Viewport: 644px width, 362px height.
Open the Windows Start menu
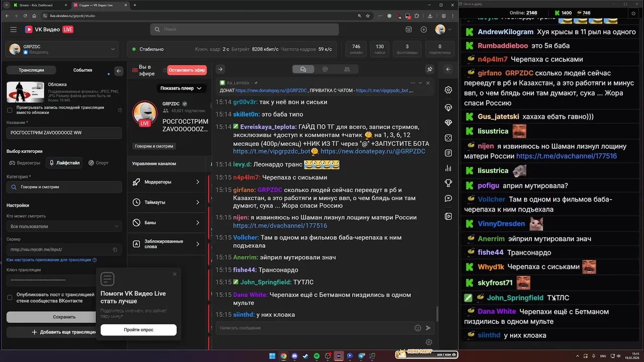pyautogui.click(x=272, y=356)
